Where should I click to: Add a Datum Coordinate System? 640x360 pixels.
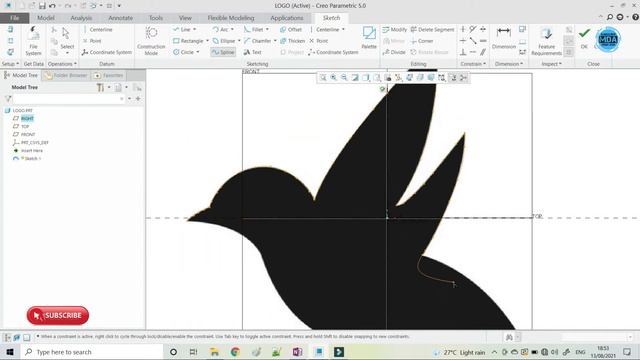(x=107, y=52)
